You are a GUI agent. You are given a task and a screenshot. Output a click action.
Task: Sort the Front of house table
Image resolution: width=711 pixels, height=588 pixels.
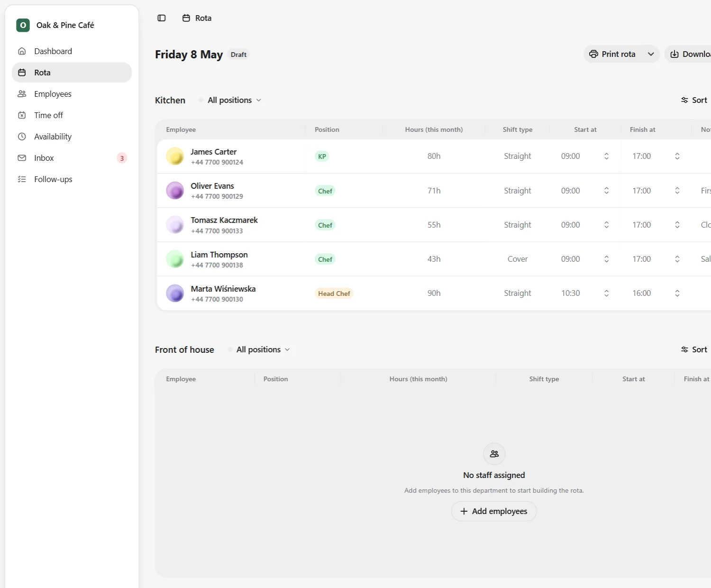(694, 349)
